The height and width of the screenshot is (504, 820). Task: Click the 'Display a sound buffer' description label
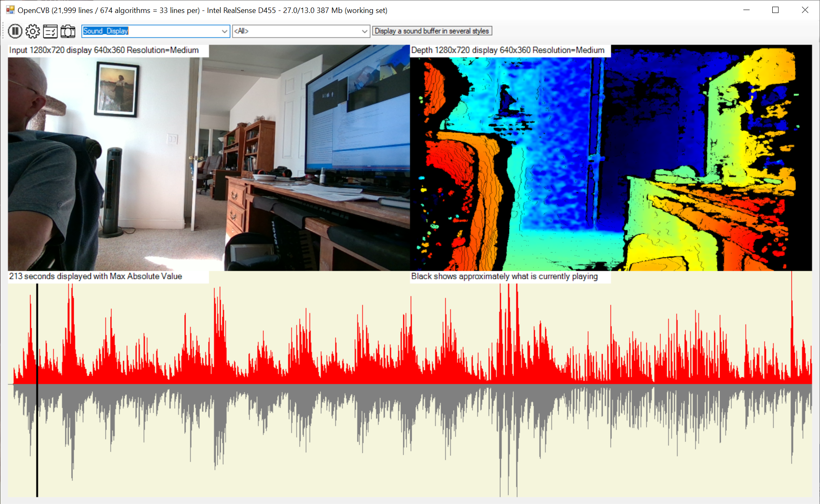pos(432,31)
